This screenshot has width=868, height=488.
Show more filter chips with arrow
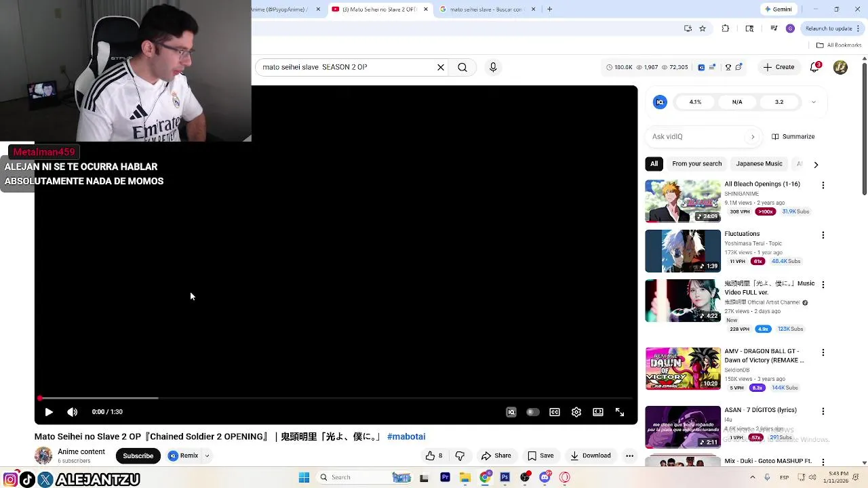click(x=816, y=164)
